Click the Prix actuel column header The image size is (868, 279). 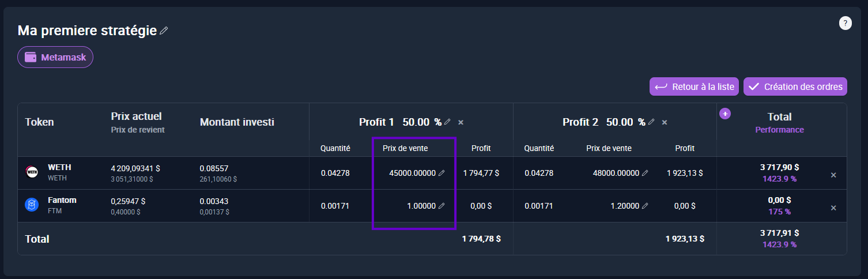pyautogui.click(x=136, y=116)
